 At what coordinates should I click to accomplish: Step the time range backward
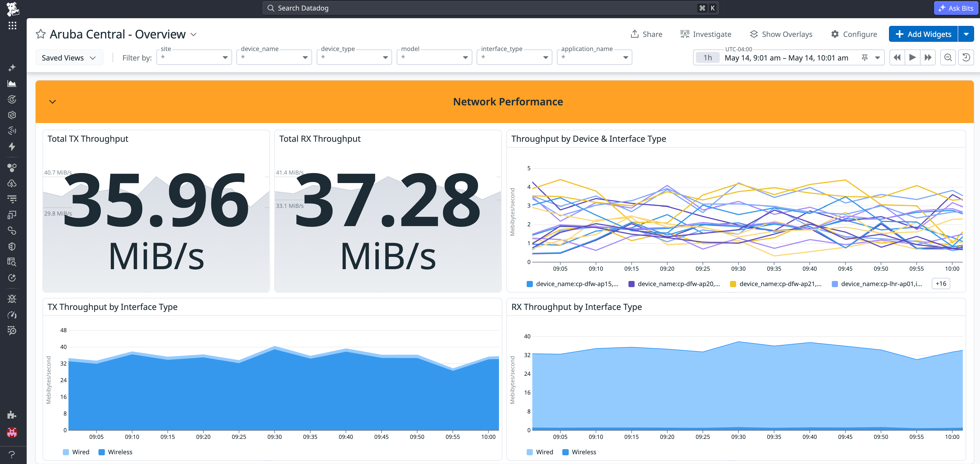(897, 57)
